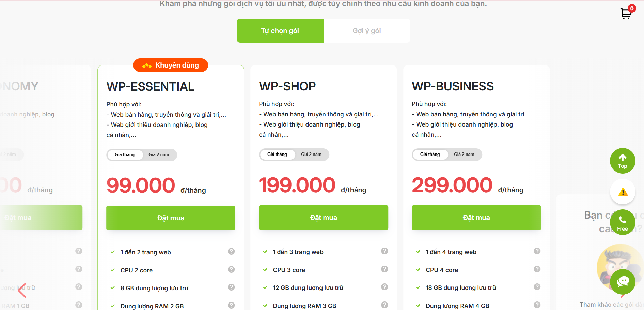Order the WP-BUSINESS plan with Đặt mua
The width and height of the screenshot is (644, 310).
click(476, 218)
